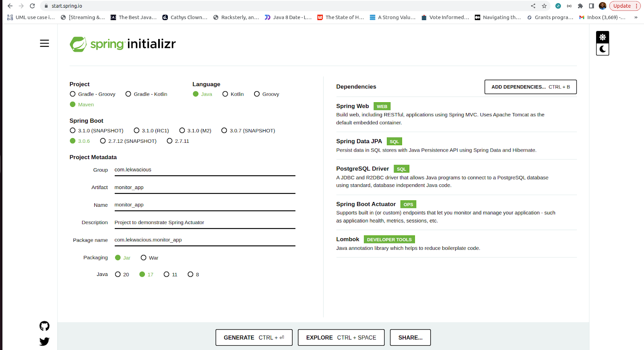Image resolution: width=644 pixels, height=350 pixels.
Task: Open browser extensions puzzle icon
Action: (x=580, y=6)
